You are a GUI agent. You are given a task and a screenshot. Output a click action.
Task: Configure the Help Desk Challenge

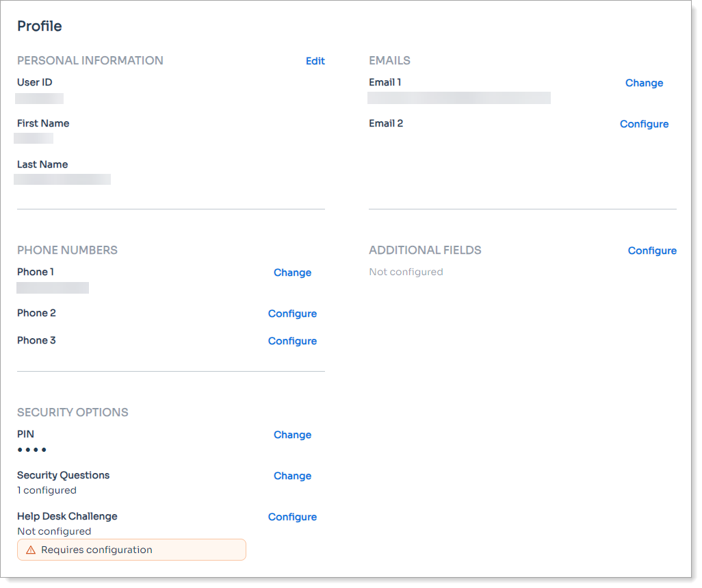[292, 517]
